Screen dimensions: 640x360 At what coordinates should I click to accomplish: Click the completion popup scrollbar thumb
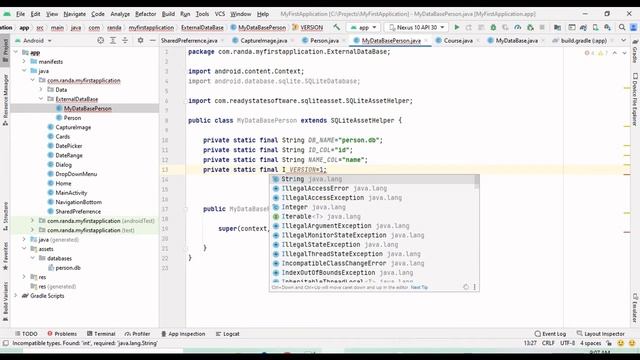pyautogui.click(x=477, y=182)
